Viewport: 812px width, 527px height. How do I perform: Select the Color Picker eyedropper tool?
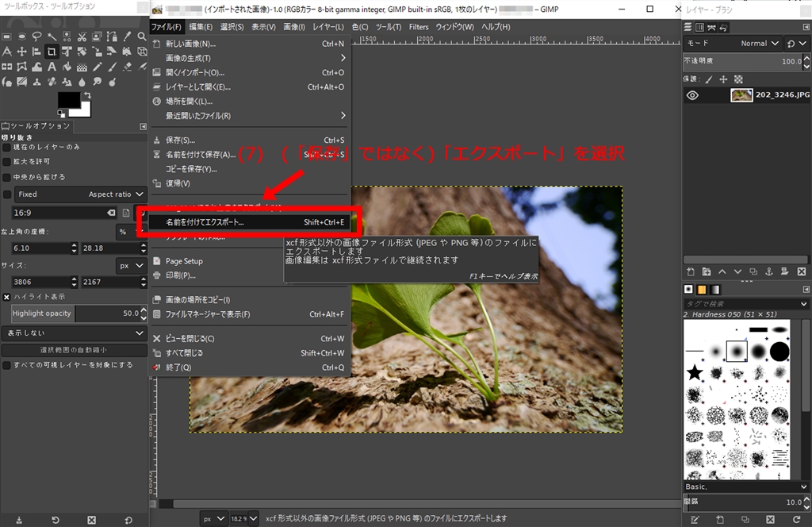[x=127, y=37]
